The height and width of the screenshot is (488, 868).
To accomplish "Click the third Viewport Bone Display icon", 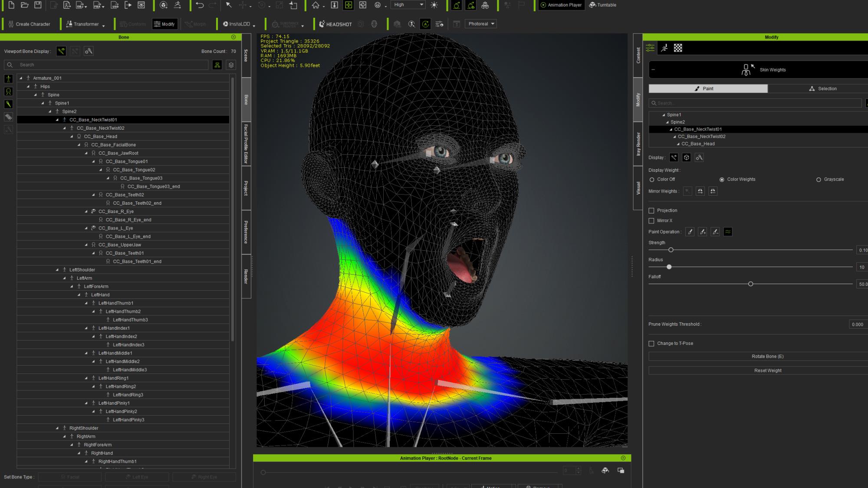I will tap(89, 51).
